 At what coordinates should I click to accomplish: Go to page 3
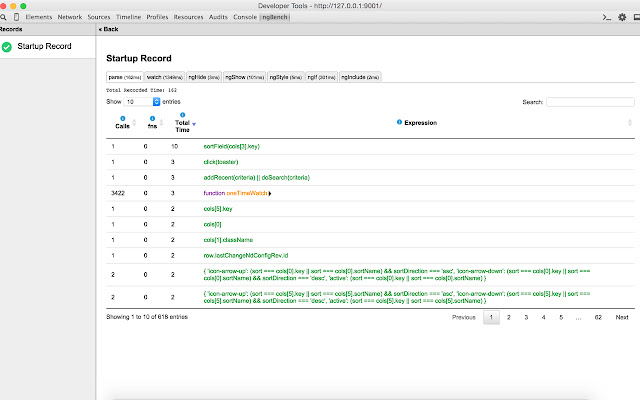point(526,317)
